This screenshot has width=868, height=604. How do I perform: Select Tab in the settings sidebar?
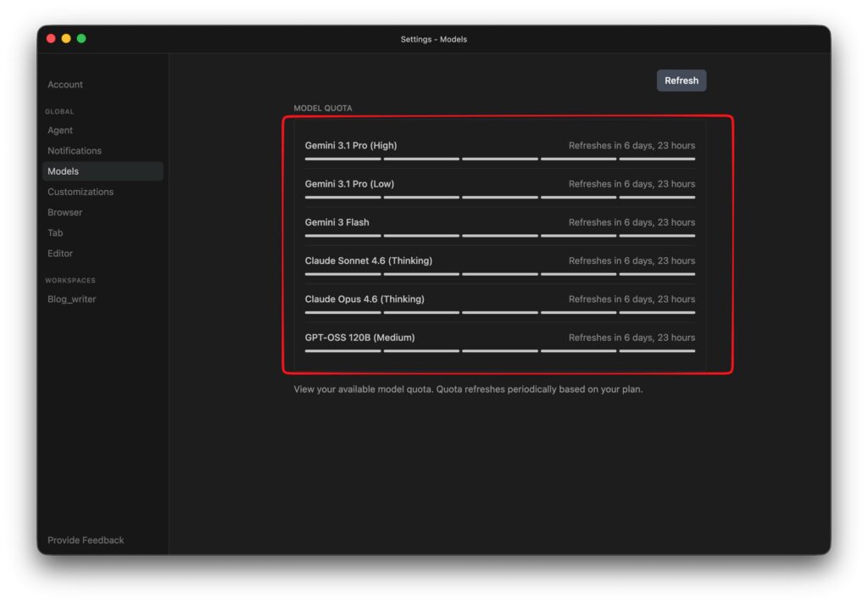click(x=55, y=233)
